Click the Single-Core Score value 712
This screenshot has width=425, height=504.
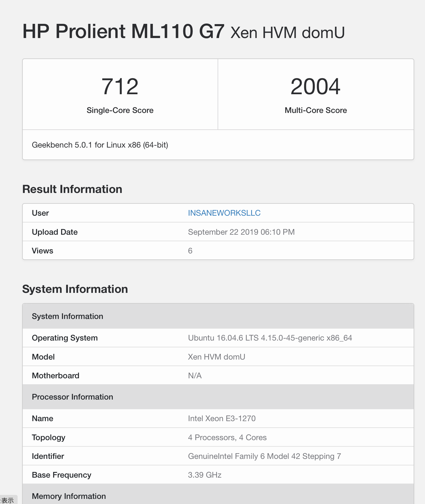(x=120, y=87)
